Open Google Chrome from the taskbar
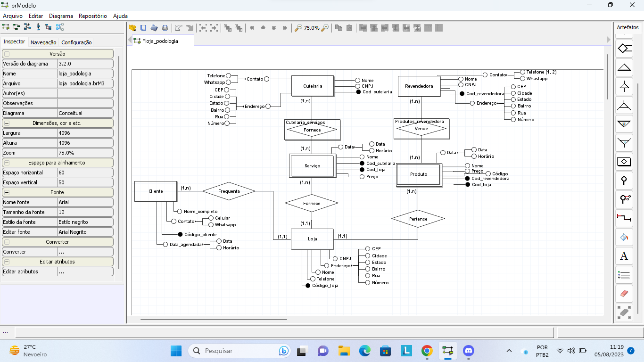The height and width of the screenshot is (362, 644). point(427,351)
